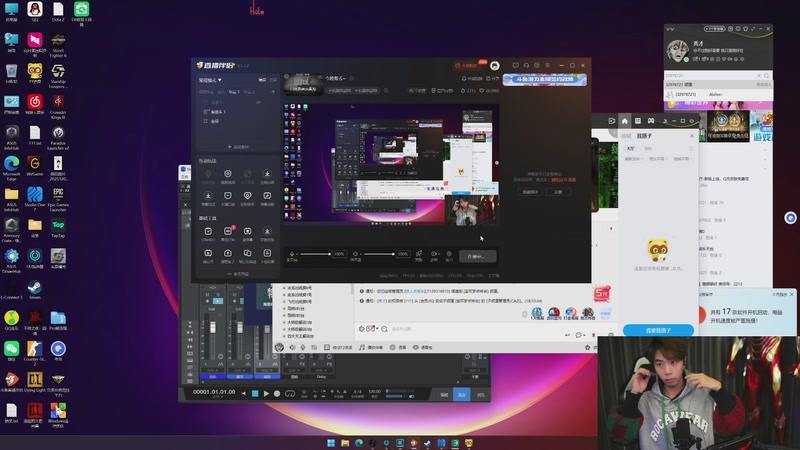Click the gear settings icon beside the live button
The height and width of the screenshot is (450, 800).
[x=449, y=254]
